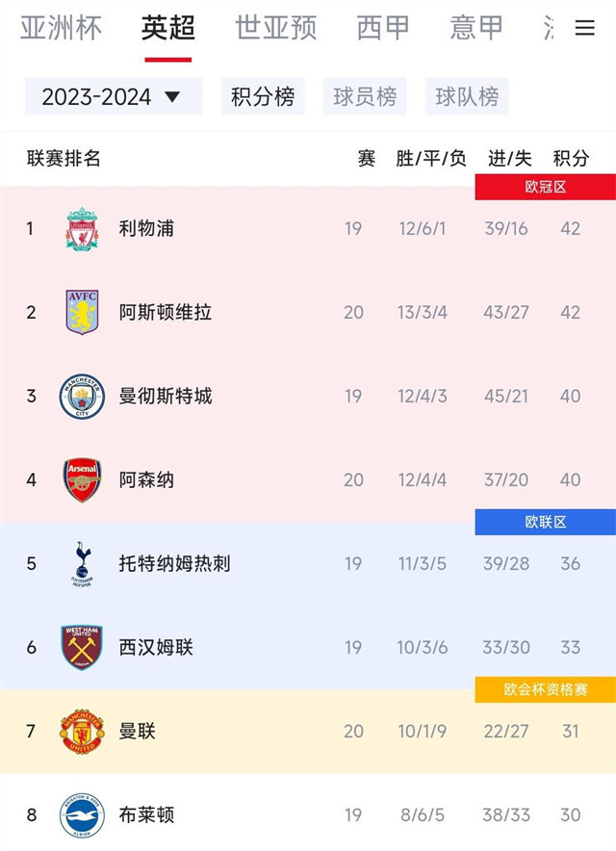Click the Manchester United crest icon

click(82, 732)
